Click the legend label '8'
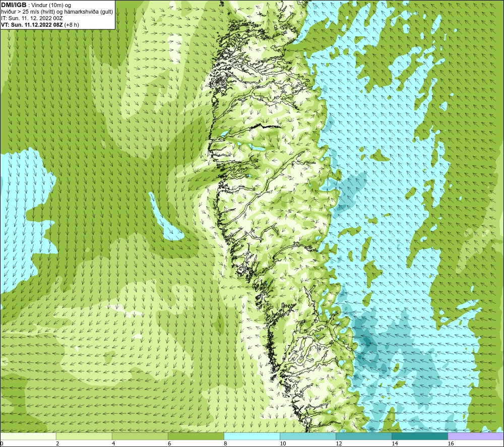 pos(225,444)
